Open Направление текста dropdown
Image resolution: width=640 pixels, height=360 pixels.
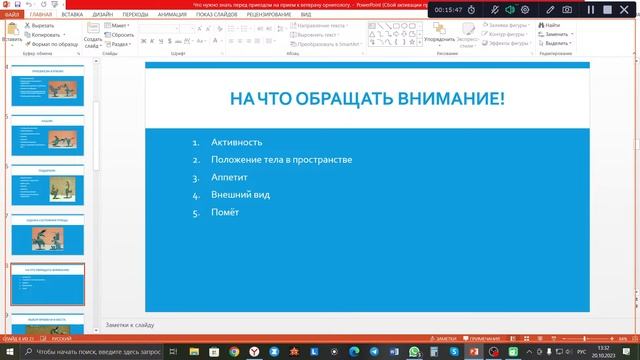click(x=319, y=25)
